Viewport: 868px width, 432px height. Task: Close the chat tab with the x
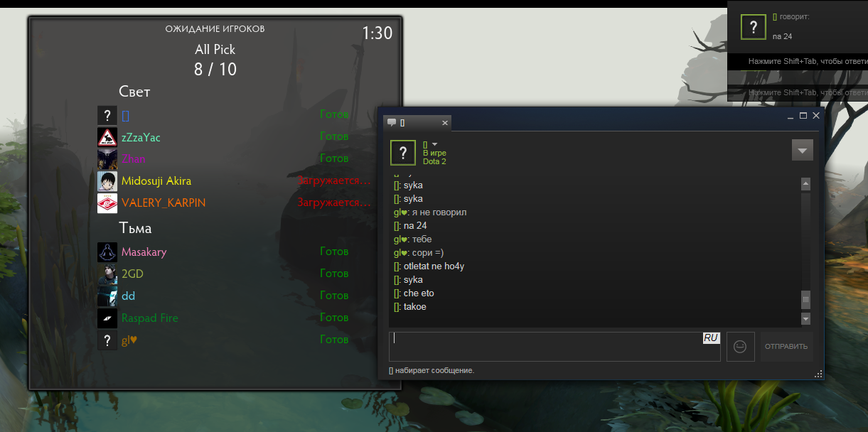(x=445, y=123)
